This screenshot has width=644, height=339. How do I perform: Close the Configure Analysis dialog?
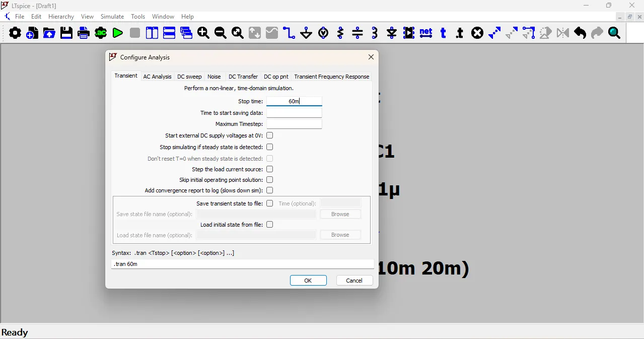click(x=371, y=57)
